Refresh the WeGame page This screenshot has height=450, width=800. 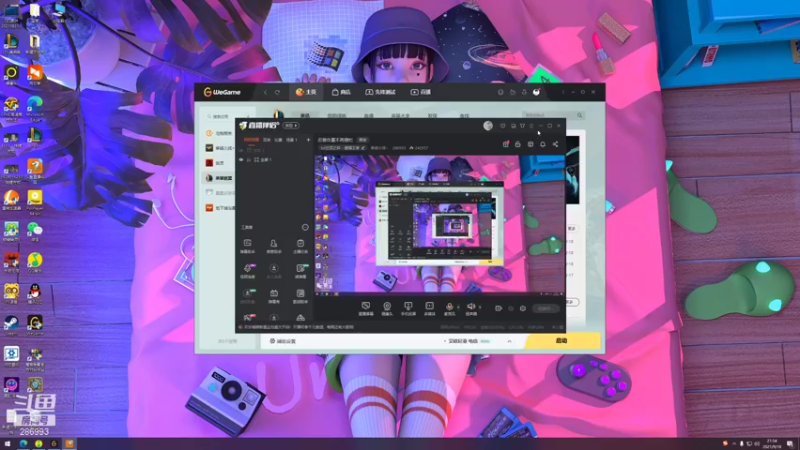coord(277,92)
